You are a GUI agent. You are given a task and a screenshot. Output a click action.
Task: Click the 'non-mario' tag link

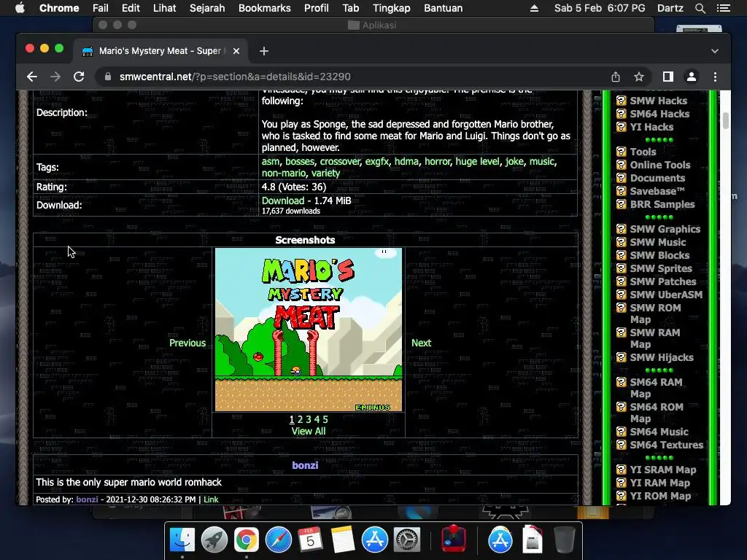click(284, 174)
